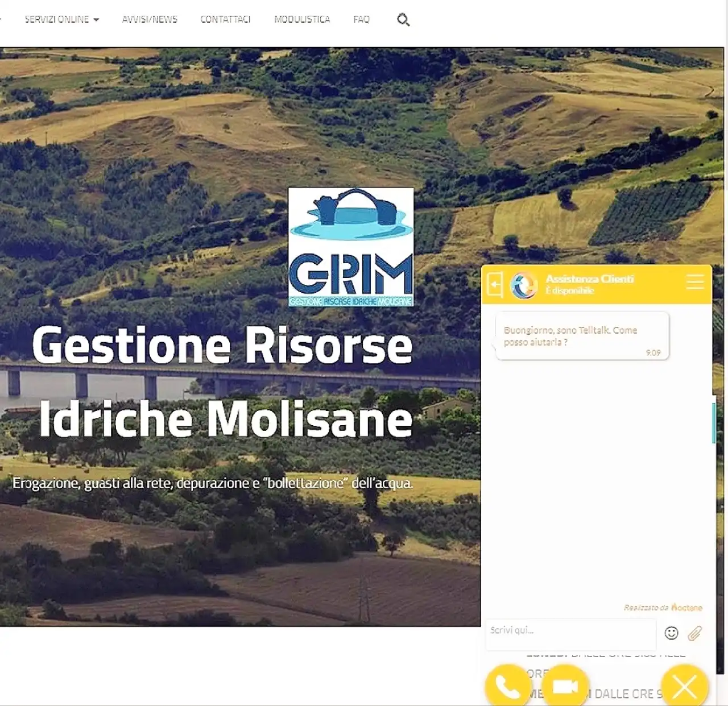Start a video call with camera button
728x706 pixels.
(565, 687)
